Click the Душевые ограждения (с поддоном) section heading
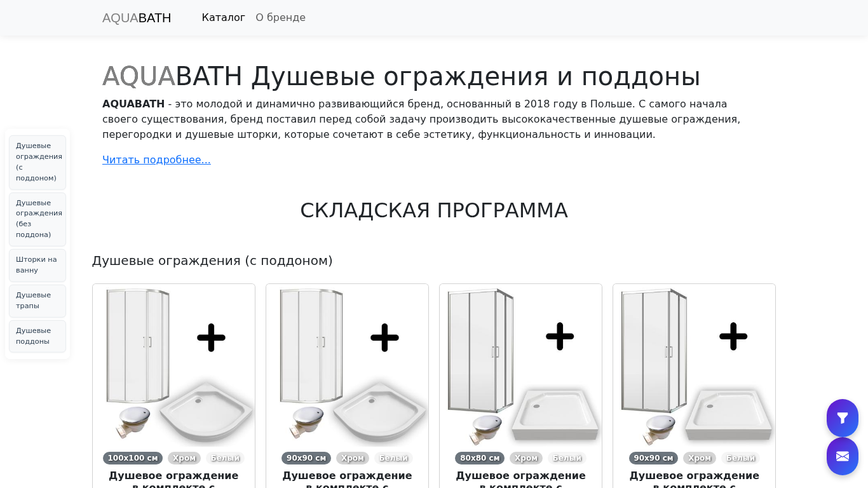 click(x=212, y=261)
